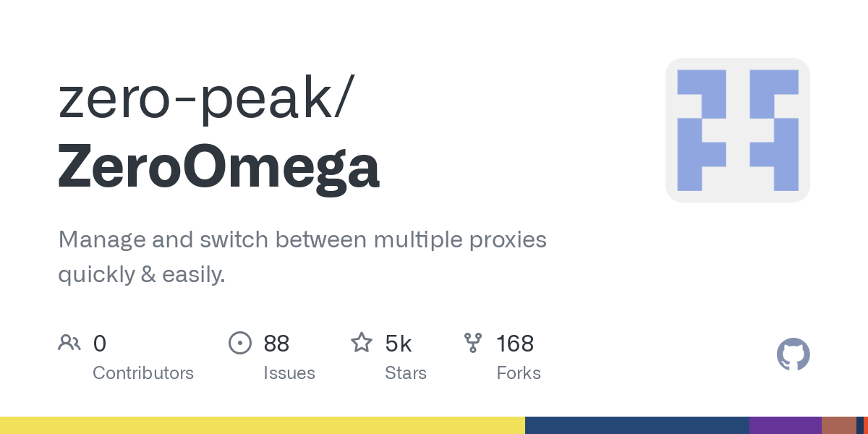
Task: Select the Contributors label
Action: click(143, 373)
